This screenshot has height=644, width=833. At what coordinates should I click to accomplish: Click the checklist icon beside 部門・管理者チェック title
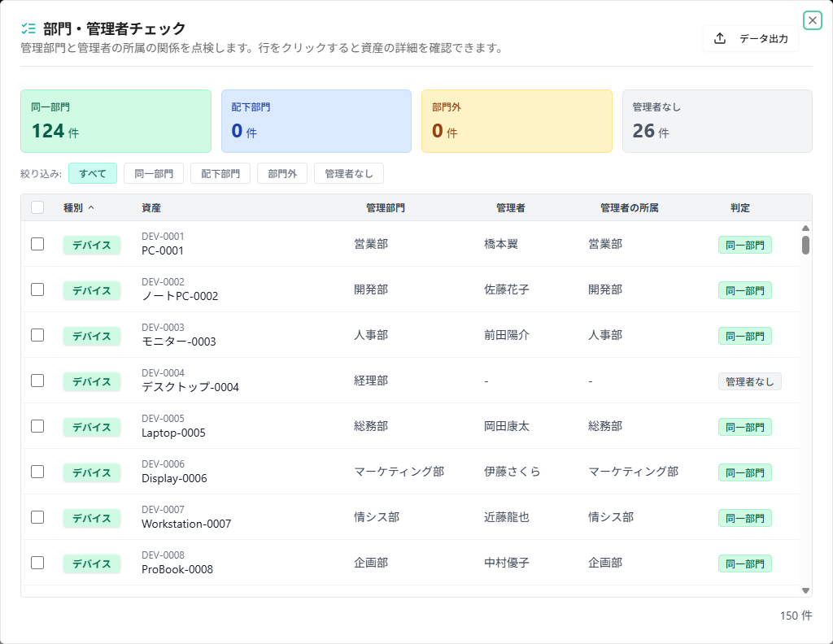28,28
